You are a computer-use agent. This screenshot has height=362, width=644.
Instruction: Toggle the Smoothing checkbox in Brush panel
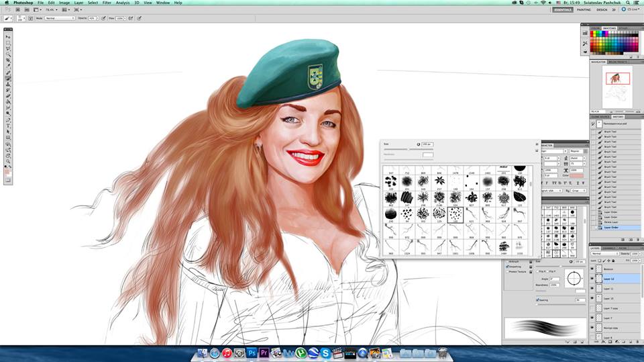(x=508, y=267)
